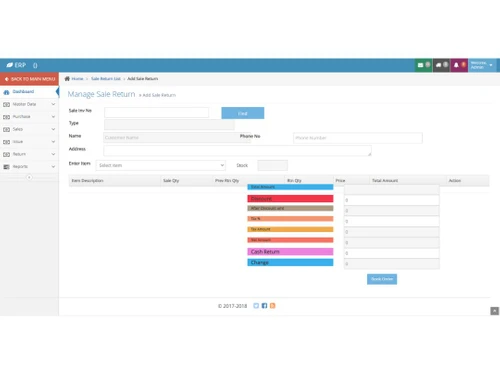The image size is (500, 375).
Task: Click the red Discount label bar
Action: tap(290, 199)
